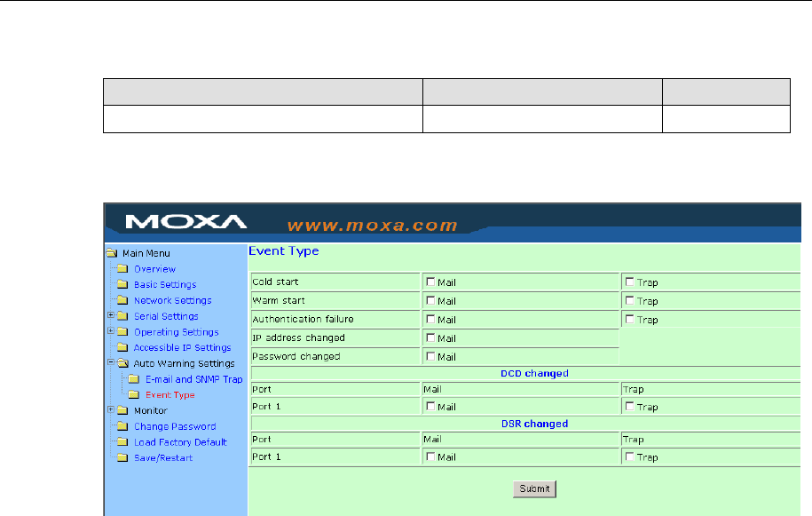Screen dimensions: 812x516
Task: Check Mail for Warm start
Action: click(x=430, y=300)
